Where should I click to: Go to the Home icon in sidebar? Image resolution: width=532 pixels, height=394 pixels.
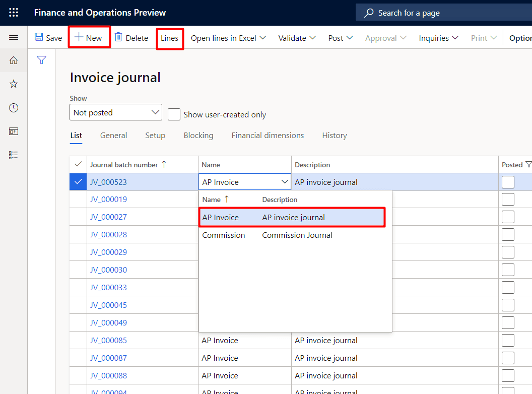coord(14,60)
